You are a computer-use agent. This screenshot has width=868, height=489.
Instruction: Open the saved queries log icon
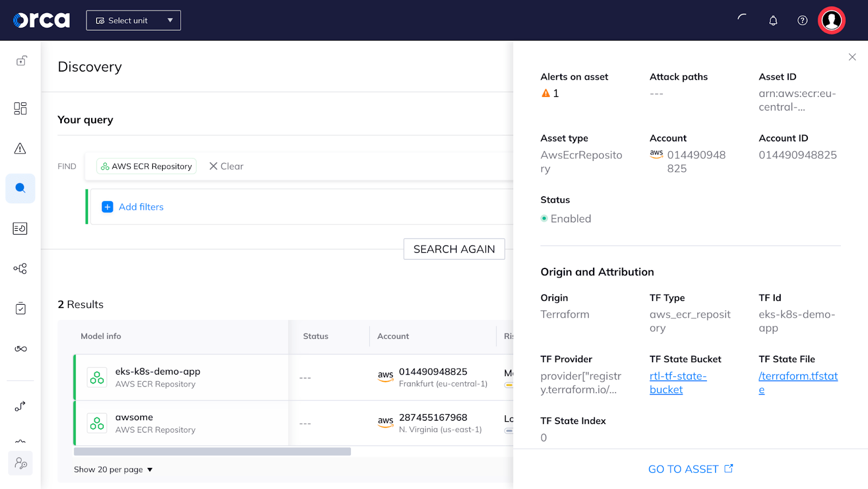coord(20,228)
